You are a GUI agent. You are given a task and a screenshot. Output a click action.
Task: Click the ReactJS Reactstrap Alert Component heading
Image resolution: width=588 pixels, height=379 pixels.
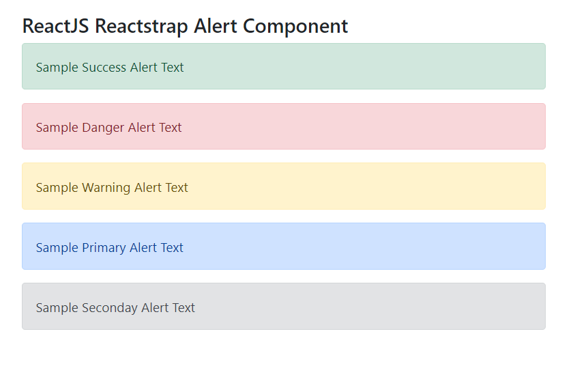click(x=185, y=26)
